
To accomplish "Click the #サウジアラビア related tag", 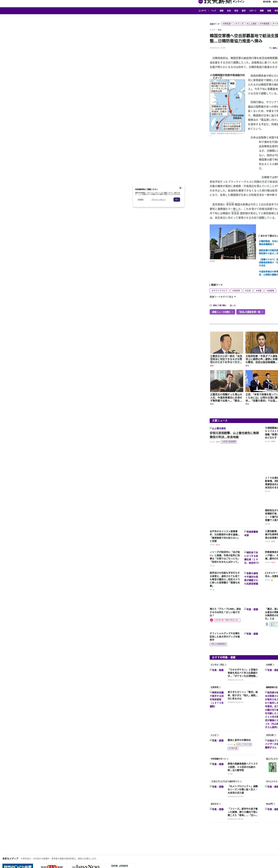I will coord(219,290).
